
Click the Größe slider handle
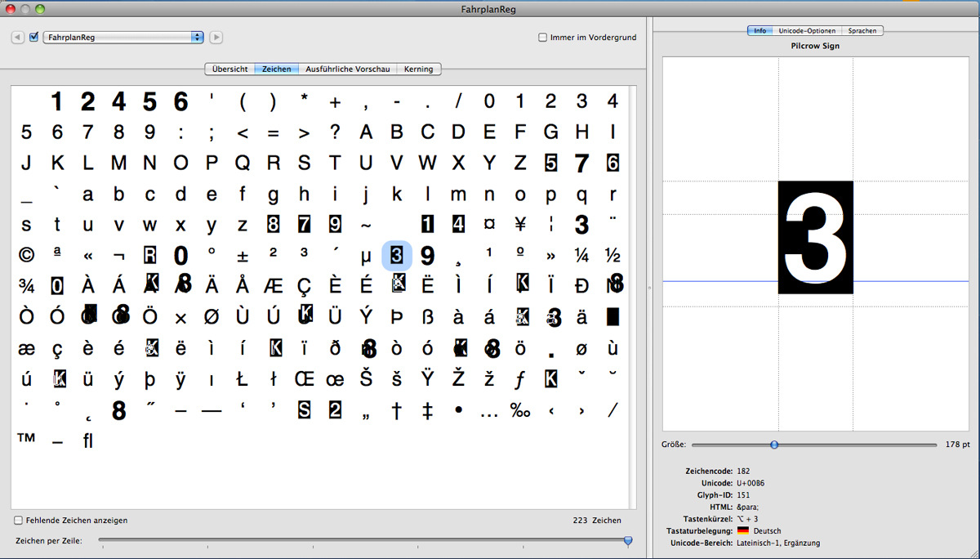tap(774, 445)
